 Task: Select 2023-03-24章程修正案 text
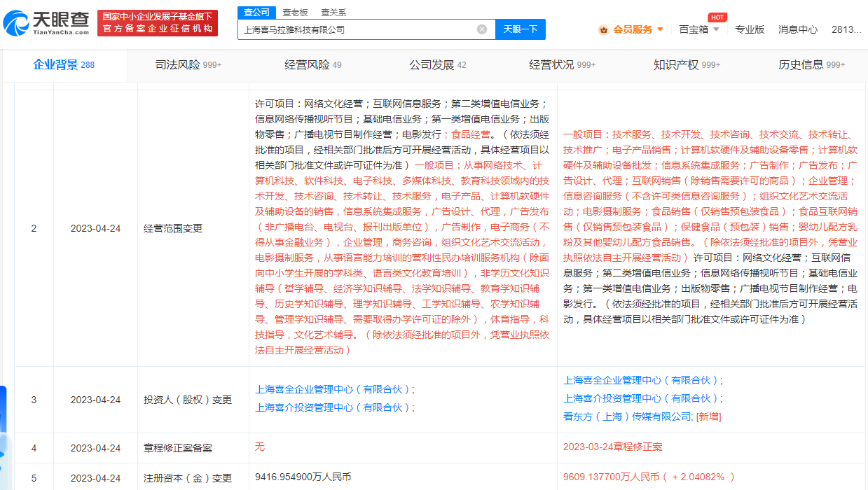pos(612,447)
